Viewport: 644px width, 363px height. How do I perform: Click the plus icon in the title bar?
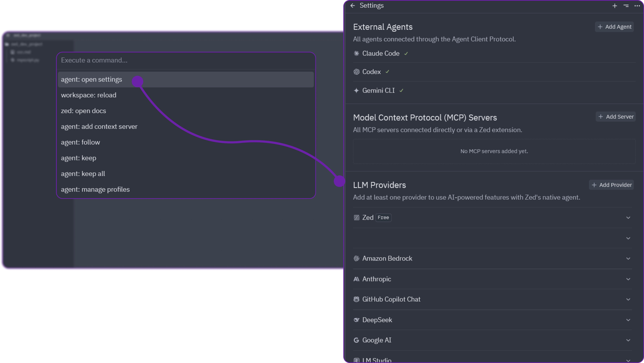[615, 6]
